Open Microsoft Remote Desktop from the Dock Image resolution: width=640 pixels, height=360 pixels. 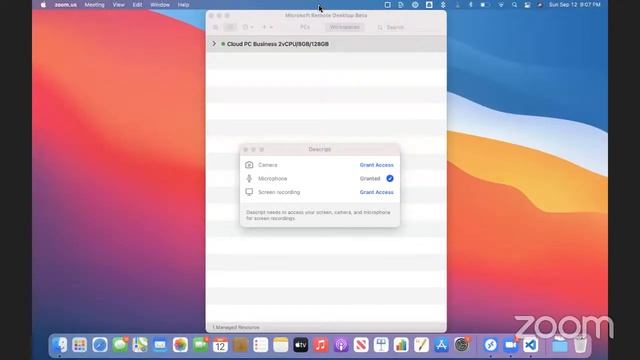pos(491,345)
